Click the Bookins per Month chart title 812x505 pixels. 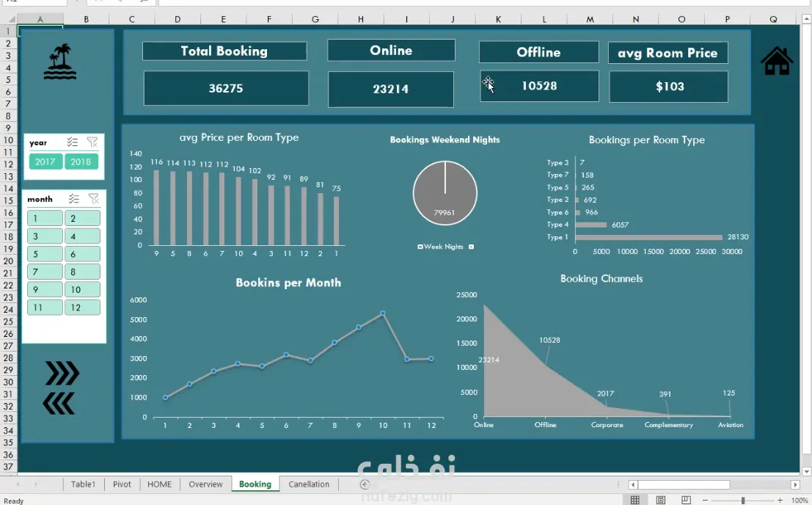click(x=288, y=283)
